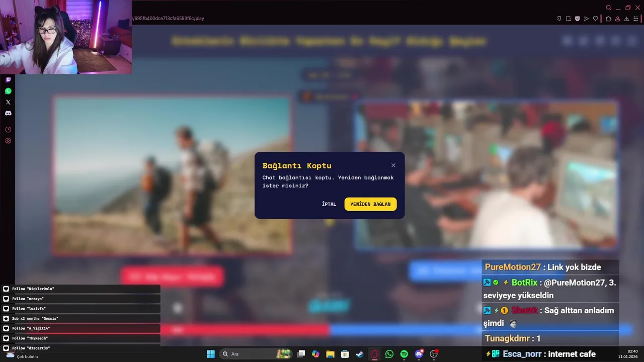Click Follow "mrrayn" alert
The height and width of the screenshot is (362, 644).
(x=80, y=299)
